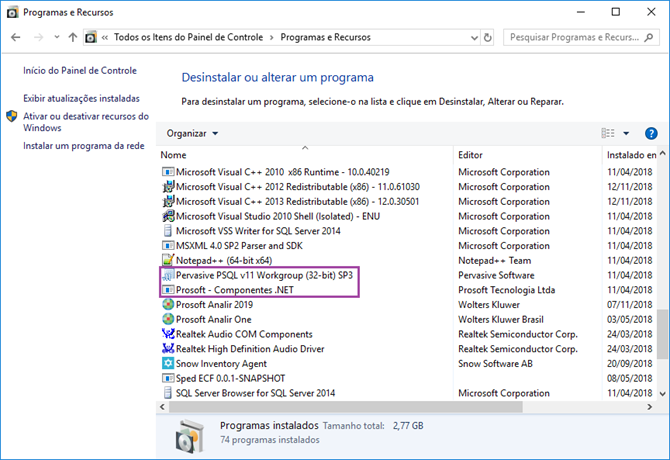Click icon of MSXML 4.0 SP2 Parser and SDK
Screen dimensions: 670x460
coord(168,246)
